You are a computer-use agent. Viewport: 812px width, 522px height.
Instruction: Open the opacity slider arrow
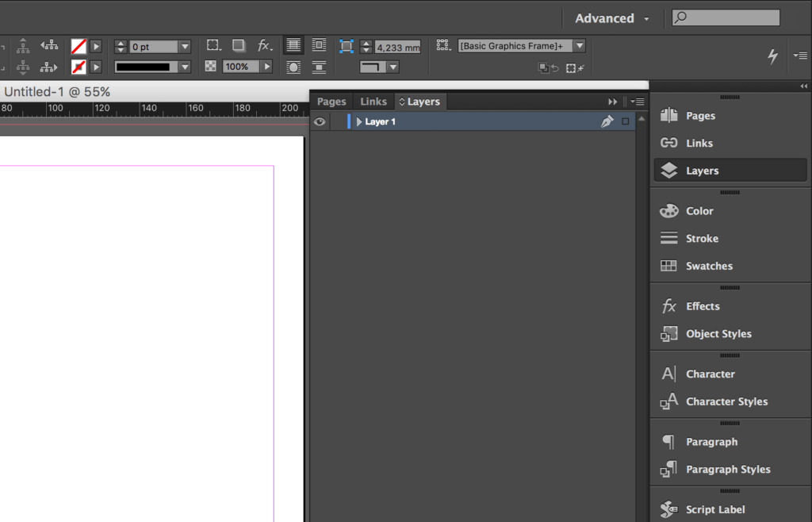pos(266,67)
